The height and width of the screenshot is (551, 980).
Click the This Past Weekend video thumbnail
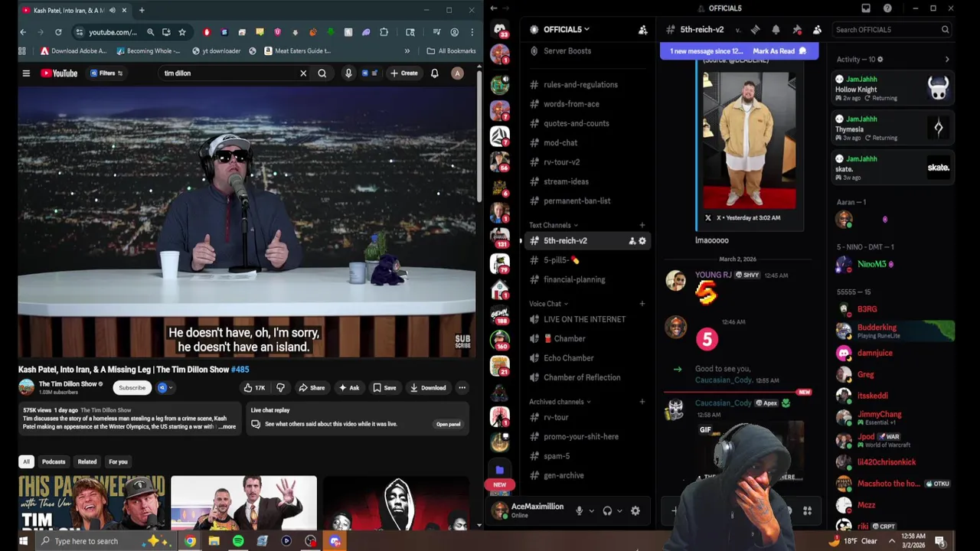click(91, 503)
